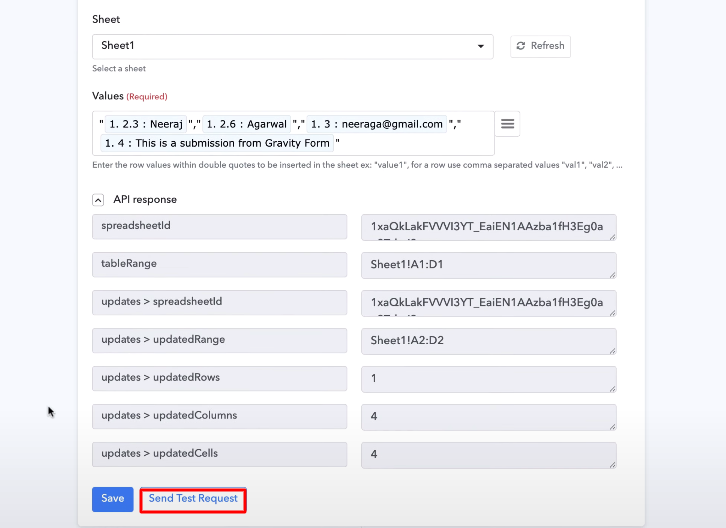Select the neeraga@gmail.com tag in Values
Screen dimensions: 726x528
374,124
